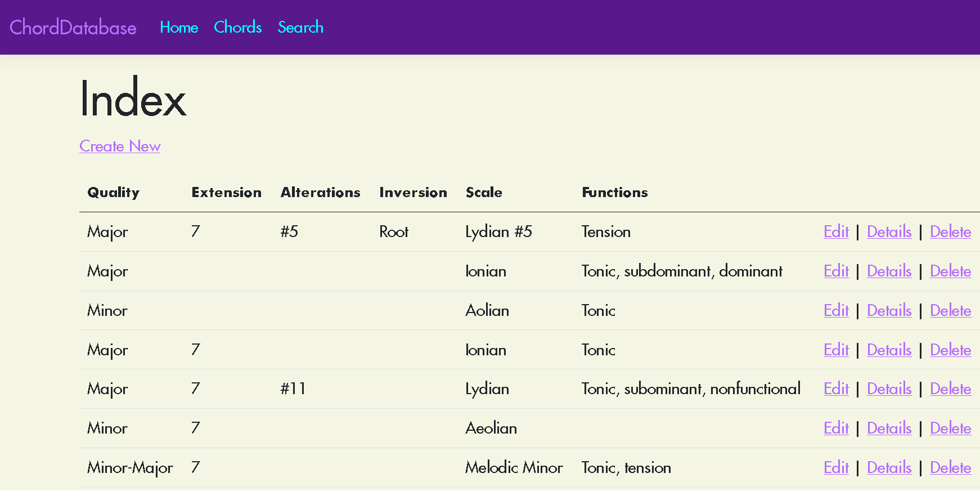Click the Create New link
The image size is (980, 491).
click(x=120, y=146)
